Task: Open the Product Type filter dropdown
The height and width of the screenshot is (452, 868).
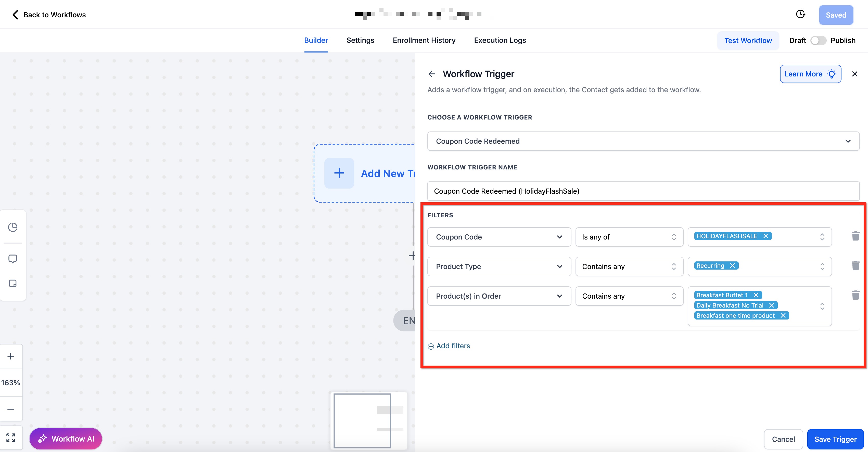Action: [499, 267]
